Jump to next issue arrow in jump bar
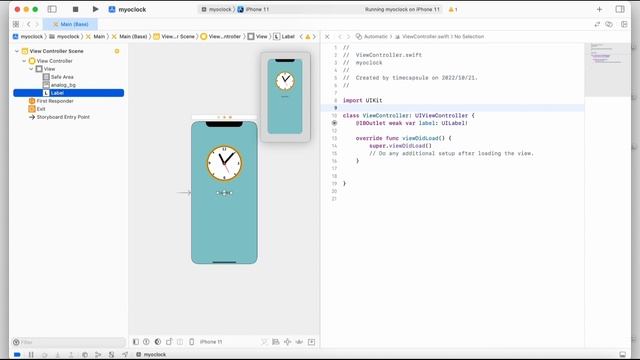The image size is (640, 360). pos(314,36)
